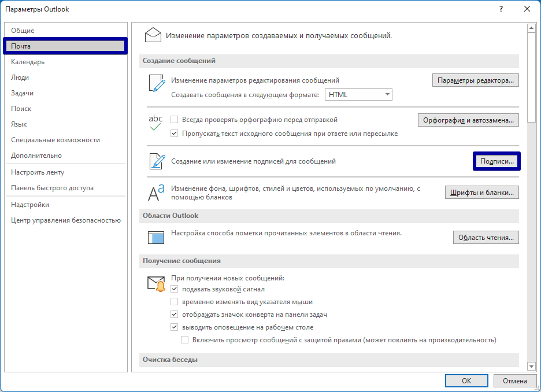Toggle выводить оповещение на рабочем столе
This screenshot has height=392, width=541.
(x=174, y=327)
